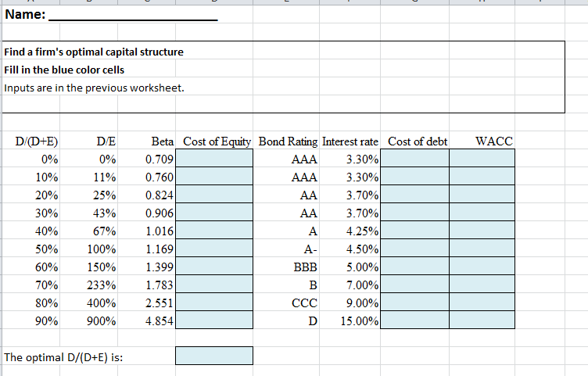Select the D/(D+E) value 80%
The width and height of the screenshot is (588, 376).
pyautogui.click(x=47, y=303)
